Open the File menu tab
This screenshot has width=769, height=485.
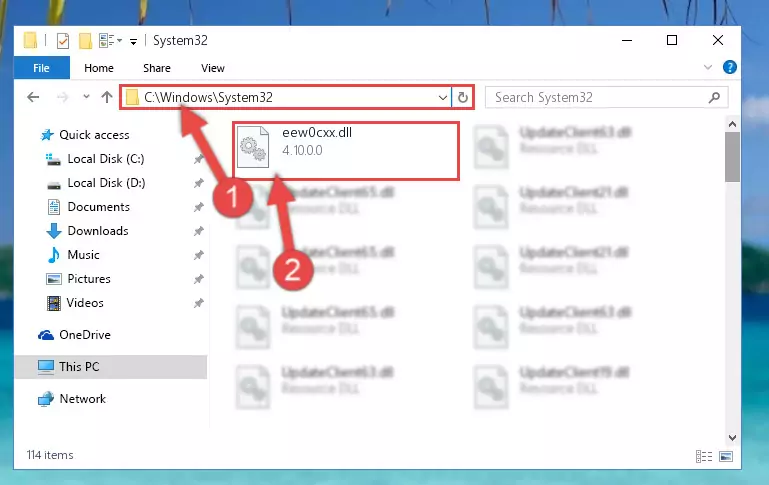(x=42, y=68)
